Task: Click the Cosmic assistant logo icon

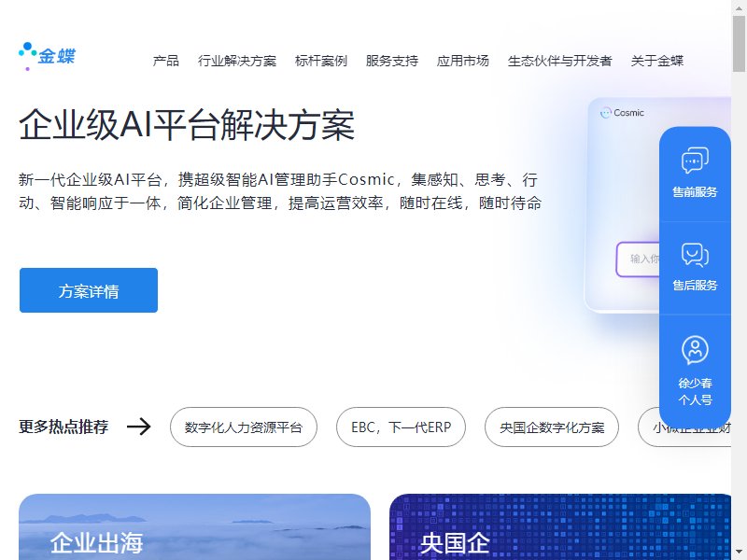Action: [605, 113]
